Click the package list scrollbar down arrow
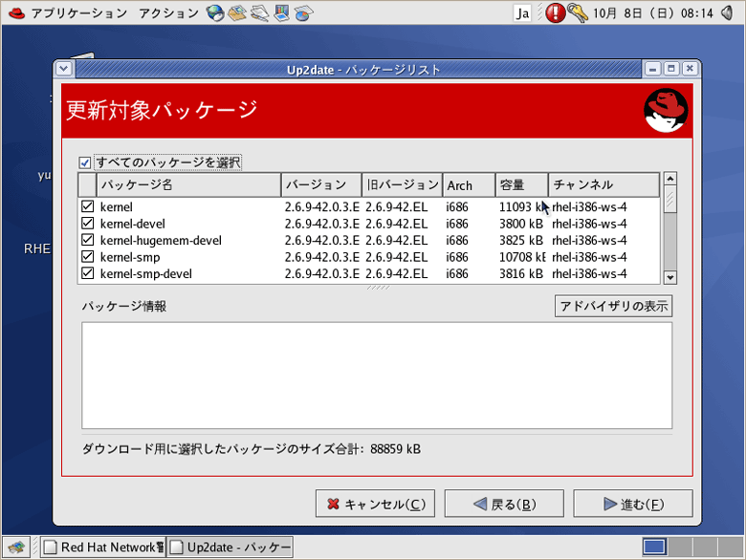 tap(669, 277)
